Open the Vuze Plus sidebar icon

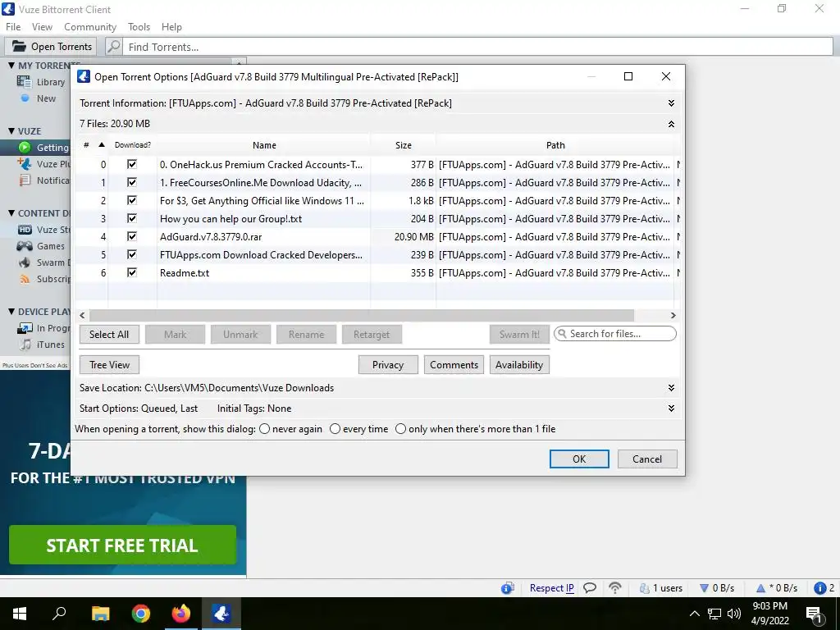click(x=25, y=163)
